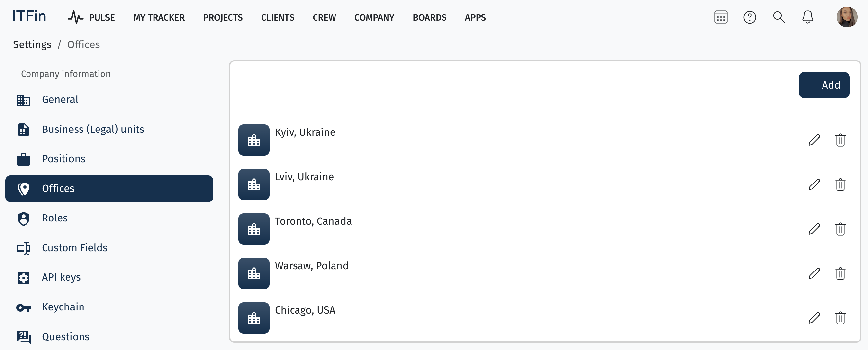Click the Offices breadcrumb text
868x350 pixels.
83,44
